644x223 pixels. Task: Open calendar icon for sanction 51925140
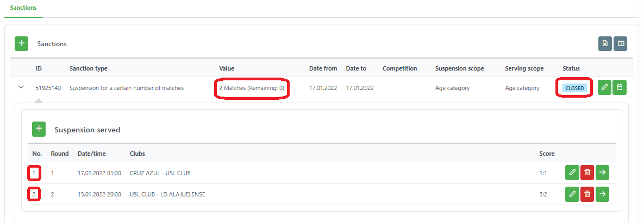click(x=619, y=87)
